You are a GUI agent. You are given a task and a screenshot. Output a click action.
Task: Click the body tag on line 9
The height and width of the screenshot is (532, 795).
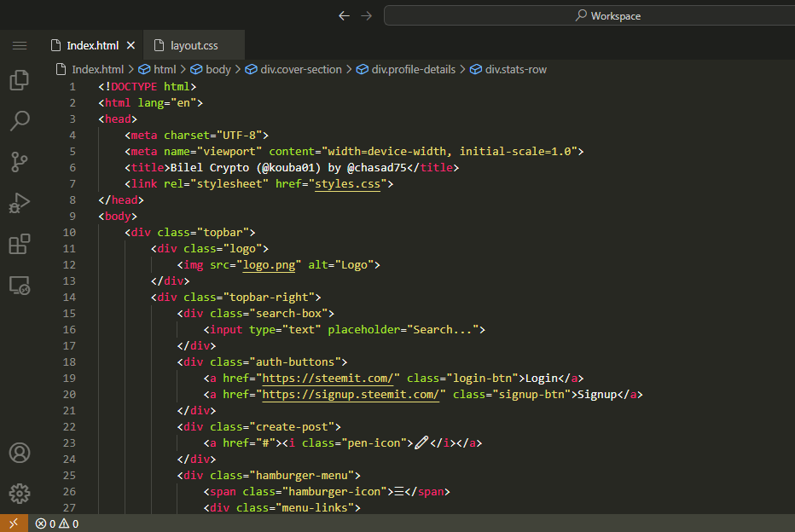click(x=118, y=217)
